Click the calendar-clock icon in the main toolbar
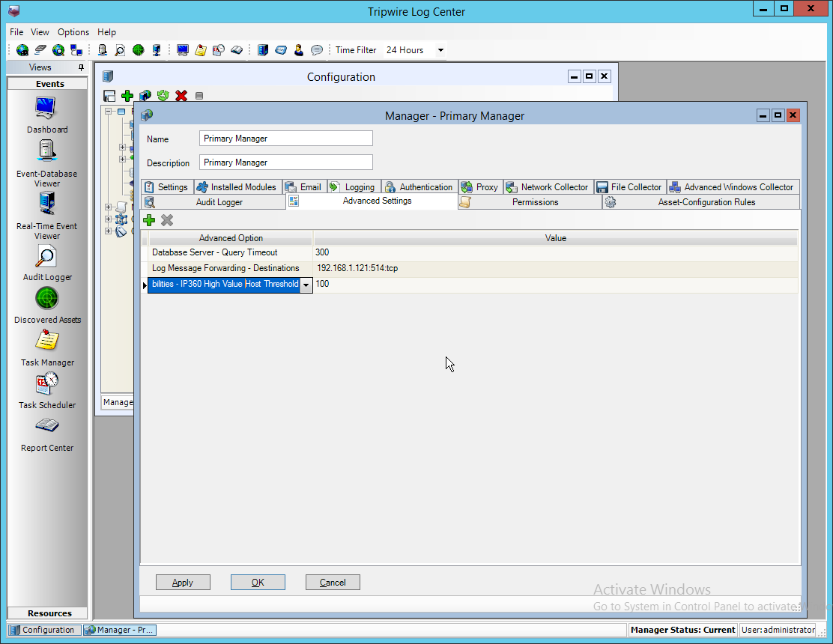This screenshot has height=644, width=833. pos(219,50)
